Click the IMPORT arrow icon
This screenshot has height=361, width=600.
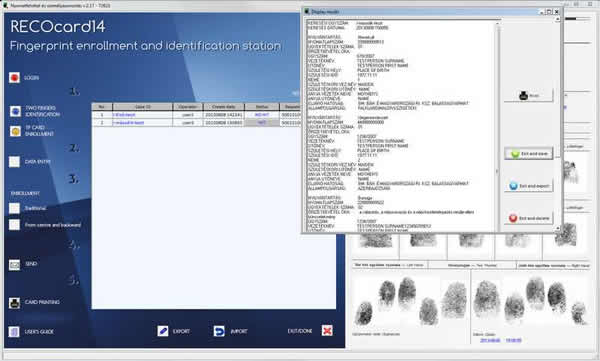[219, 331]
